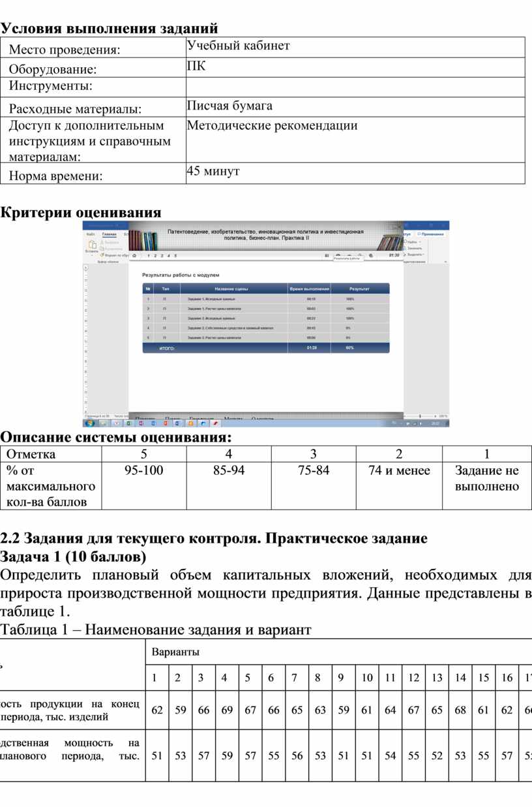532x807 pixels.
Task: Click the heading Условия выполнения заданий
Action: 109,29
